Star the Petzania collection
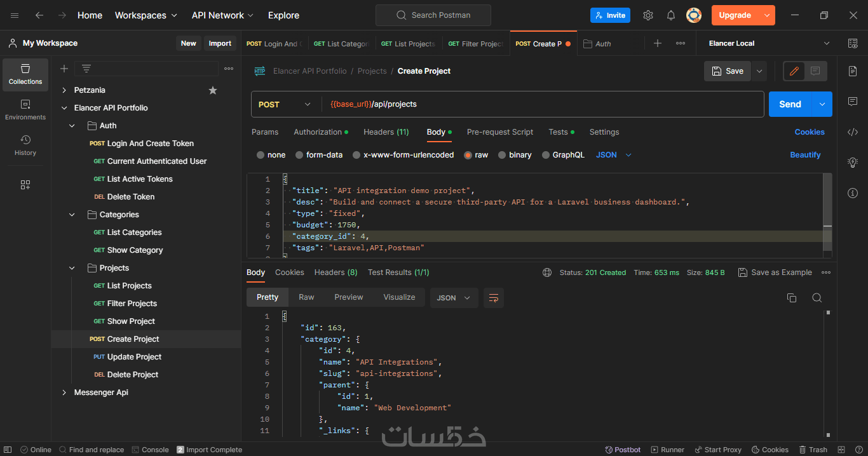This screenshot has width=868, height=456. (x=213, y=90)
